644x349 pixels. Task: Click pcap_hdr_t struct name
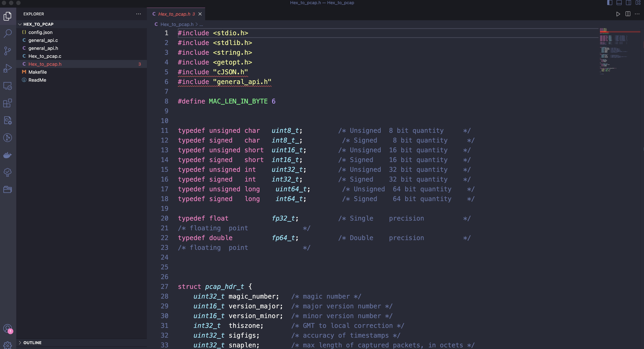point(224,286)
